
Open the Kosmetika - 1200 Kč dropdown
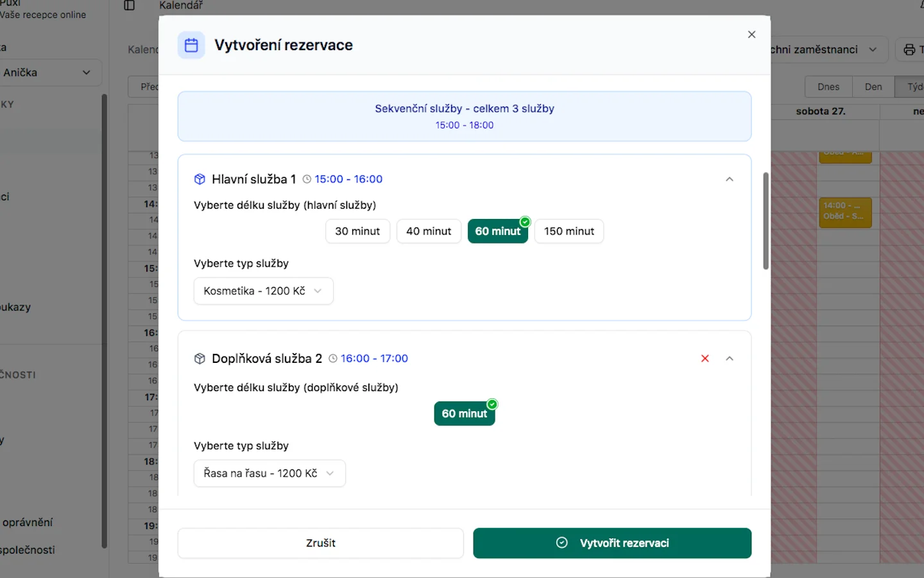coord(263,291)
